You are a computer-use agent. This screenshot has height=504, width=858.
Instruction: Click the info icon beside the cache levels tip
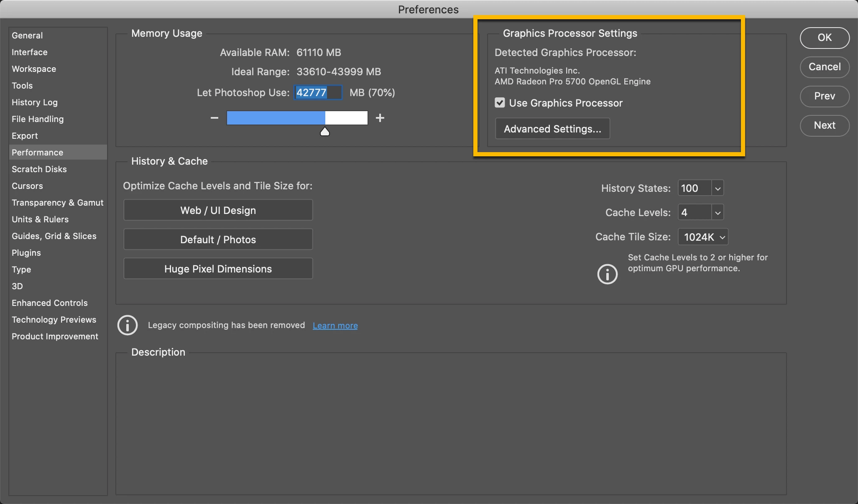(x=607, y=274)
